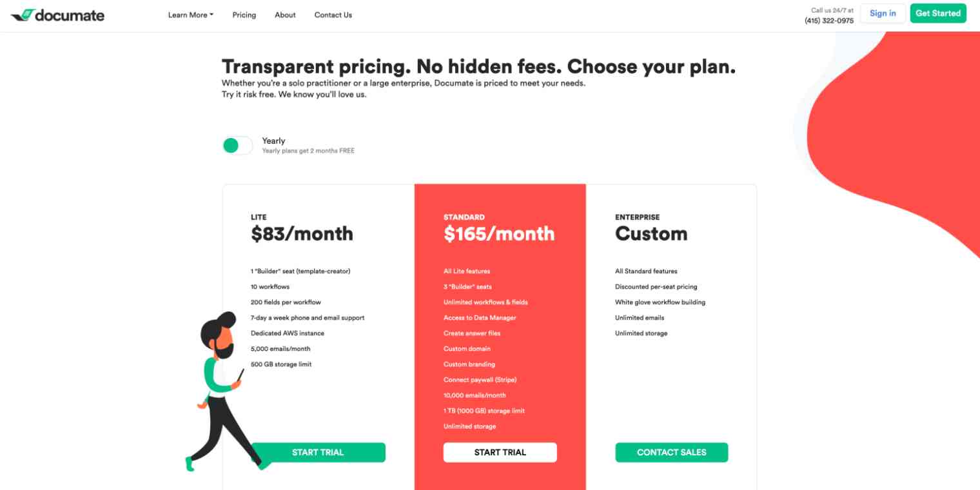Open the Pricing menu item
The image size is (980, 490).
(244, 15)
